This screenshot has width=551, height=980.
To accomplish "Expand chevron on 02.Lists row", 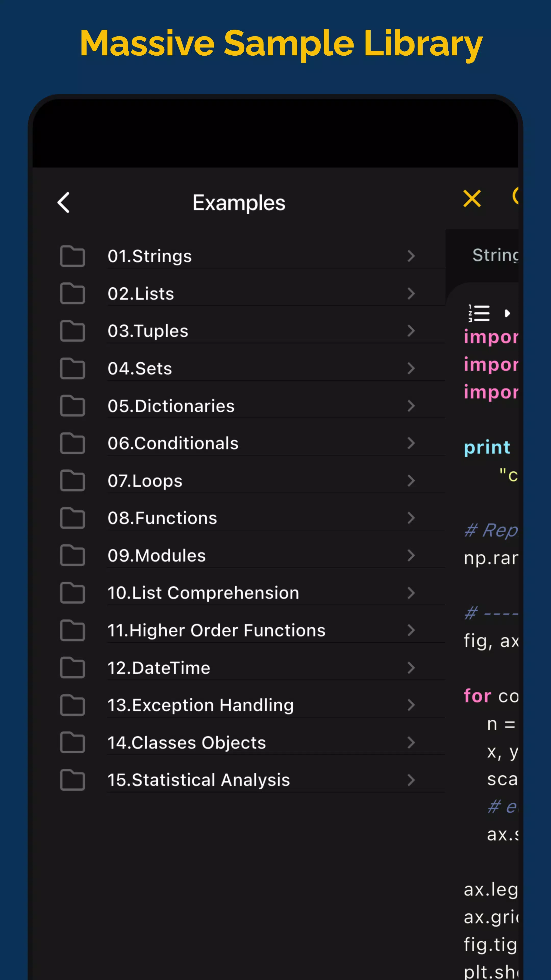I will [411, 293].
